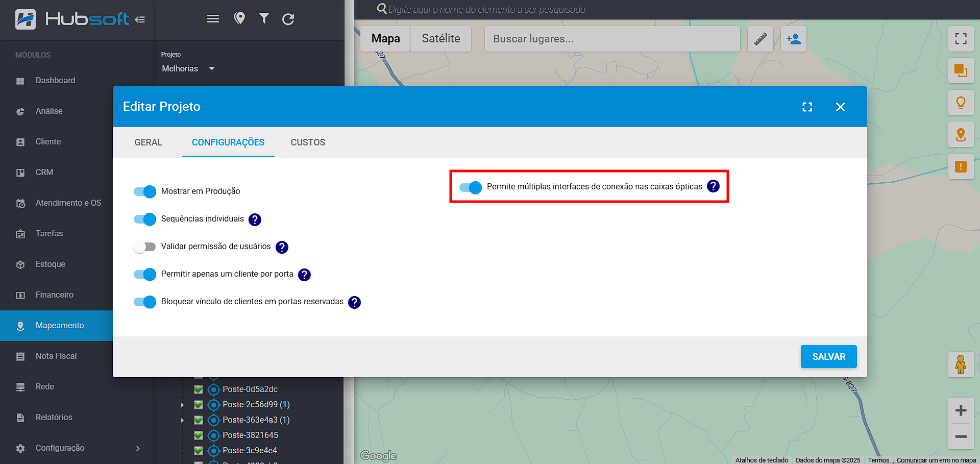The height and width of the screenshot is (464, 980).
Task: Toggle Permitir apenas um cliente por porta
Action: 145,274
